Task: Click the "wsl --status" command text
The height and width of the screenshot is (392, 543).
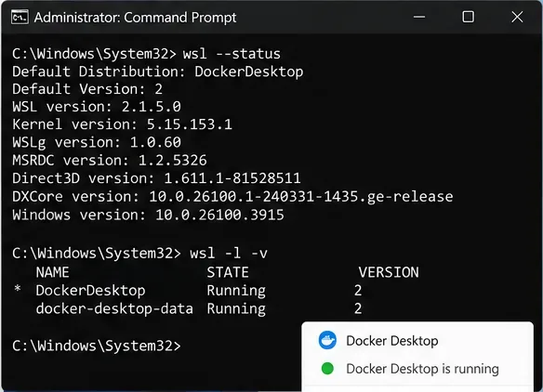Action: [232, 54]
